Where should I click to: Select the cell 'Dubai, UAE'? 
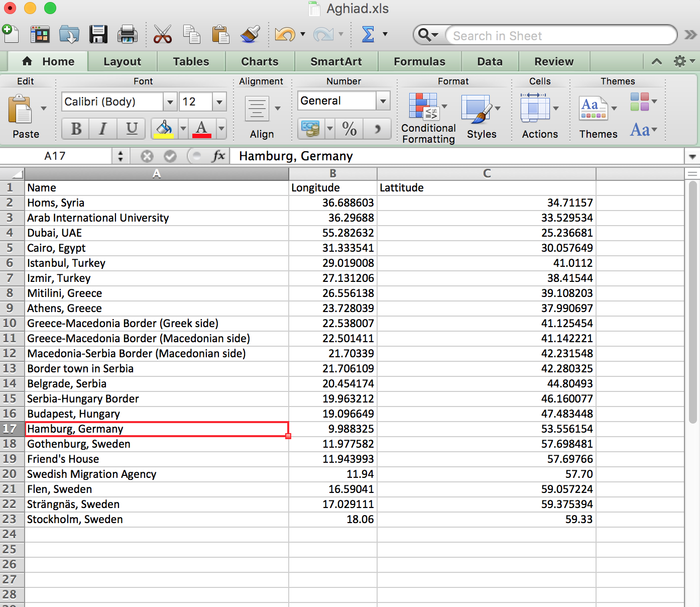click(x=157, y=233)
